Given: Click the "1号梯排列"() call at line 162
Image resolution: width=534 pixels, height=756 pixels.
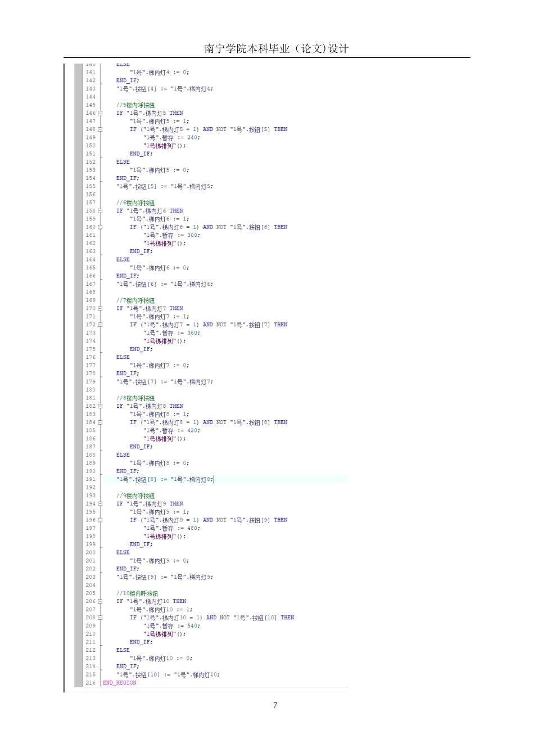Looking at the screenshot, I should point(164,244).
